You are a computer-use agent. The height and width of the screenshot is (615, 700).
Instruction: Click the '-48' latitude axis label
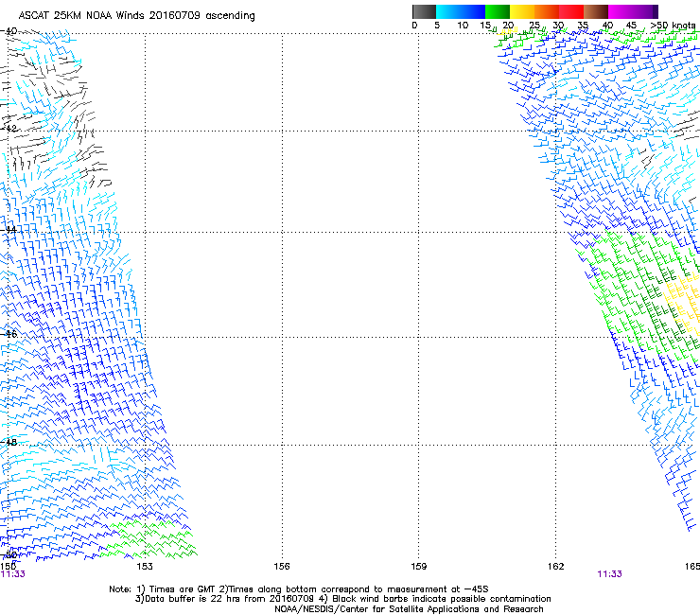click(9, 442)
